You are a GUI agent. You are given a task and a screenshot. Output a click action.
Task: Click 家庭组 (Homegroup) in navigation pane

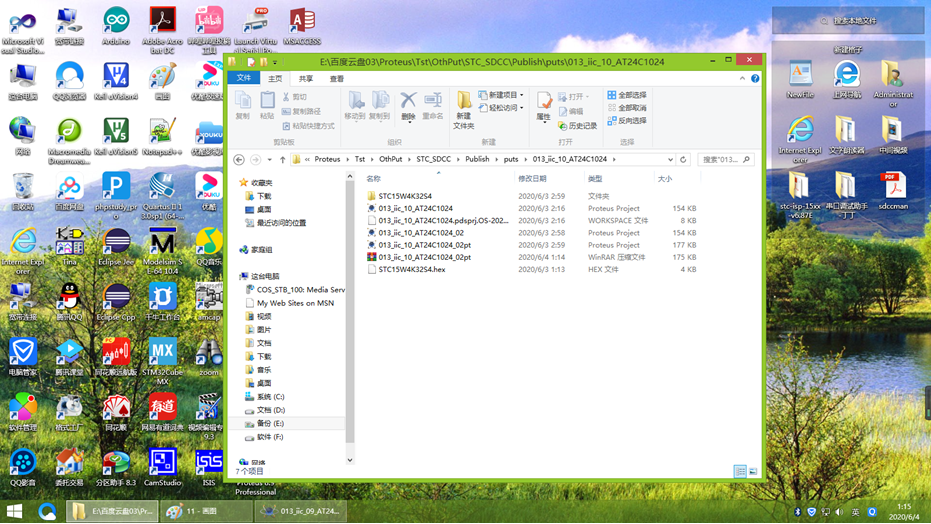[x=261, y=250]
